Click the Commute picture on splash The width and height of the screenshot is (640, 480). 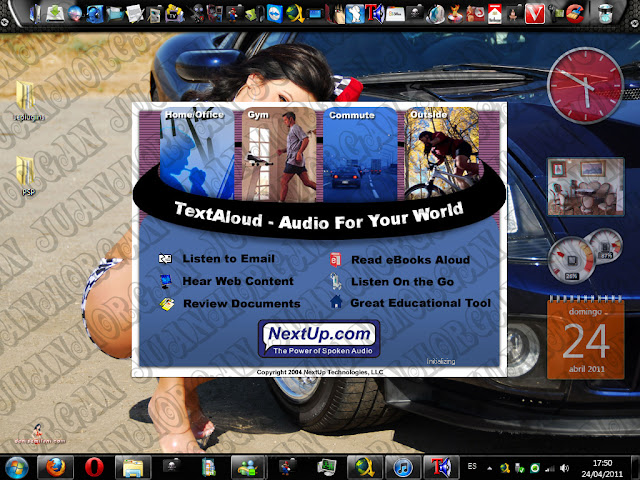pos(360,154)
